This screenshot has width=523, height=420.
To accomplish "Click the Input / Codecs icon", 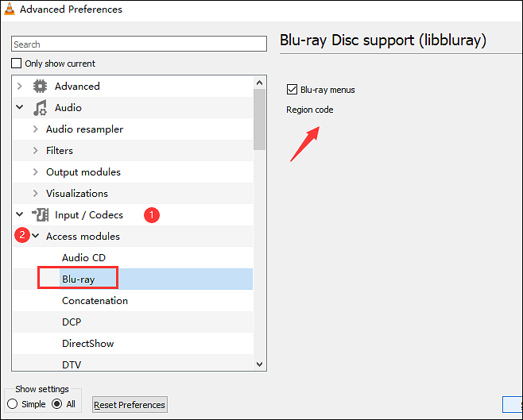I will [x=40, y=214].
